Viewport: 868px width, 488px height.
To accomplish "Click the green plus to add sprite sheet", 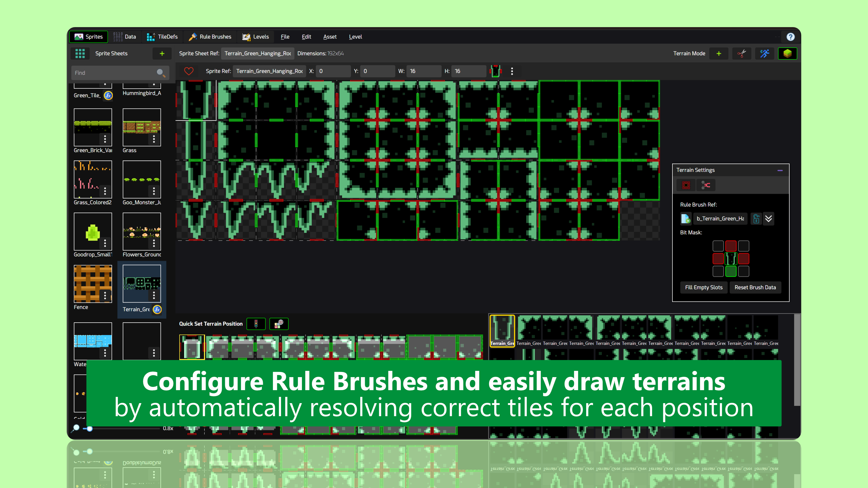I will click(162, 54).
